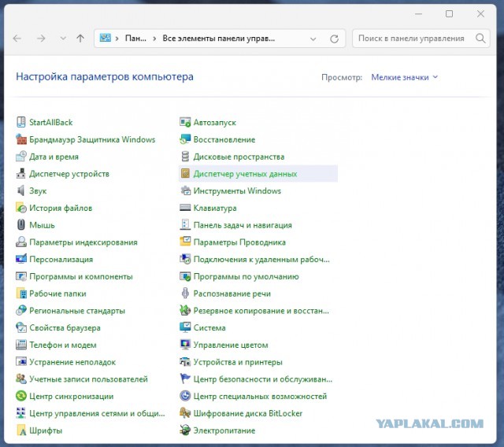Viewport: 504px width, 447px height.
Task: Open Телефон и модем link
Action: pos(63,345)
